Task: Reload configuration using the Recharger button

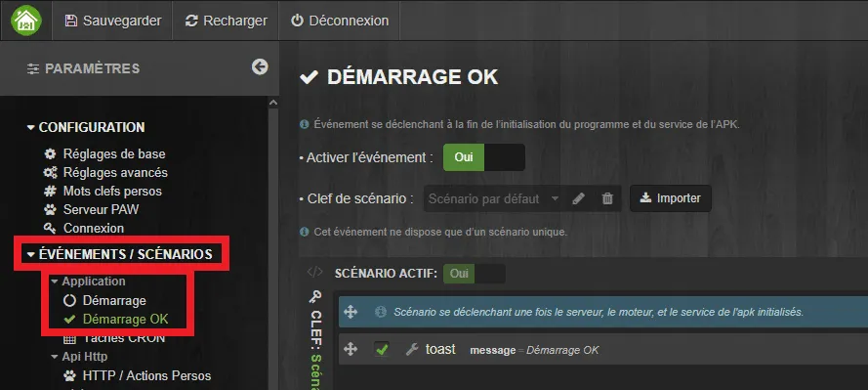Action: (226, 21)
